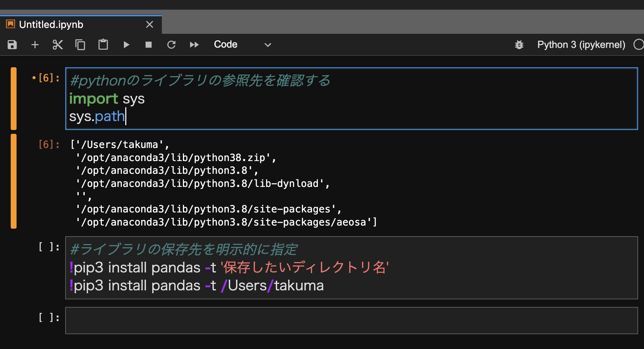Insert a new cell below
The height and width of the screenshot is (349, 644).
pyautogui.click(x=35, y=45)
